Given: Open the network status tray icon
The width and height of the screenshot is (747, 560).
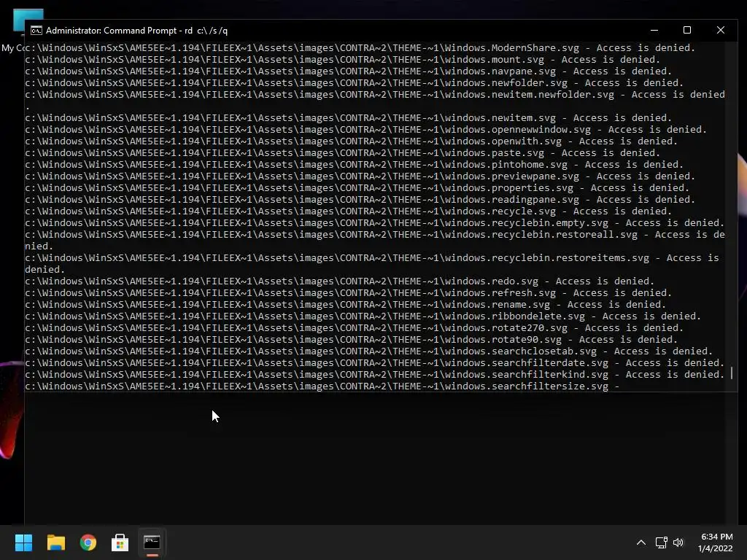Looking at the screenshot, I should [x=661, y=542].
